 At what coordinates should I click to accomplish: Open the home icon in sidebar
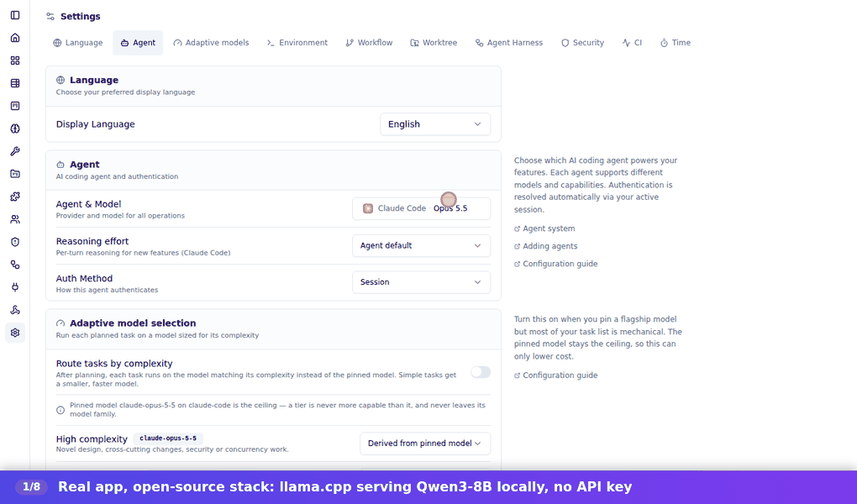tap(15, 38)
